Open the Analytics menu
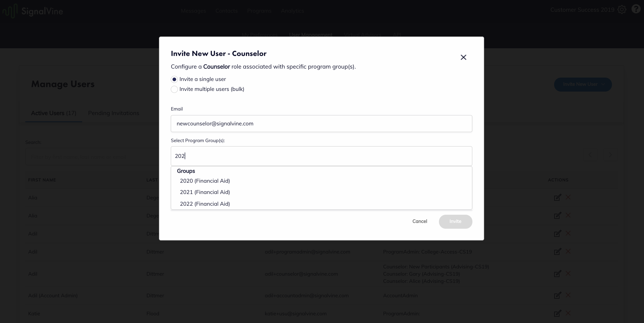The height and width of the screenshot is (323, 644). pyautogui.click(x=292, y=11)
